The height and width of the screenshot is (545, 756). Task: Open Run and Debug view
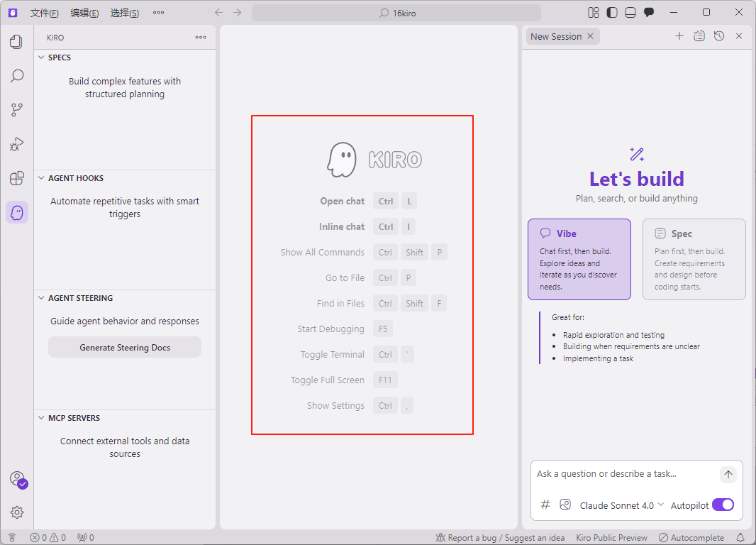tap(16, 144)
